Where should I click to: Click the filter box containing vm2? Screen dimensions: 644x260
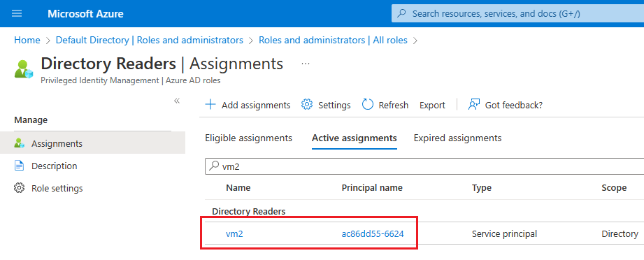point(424,166)
